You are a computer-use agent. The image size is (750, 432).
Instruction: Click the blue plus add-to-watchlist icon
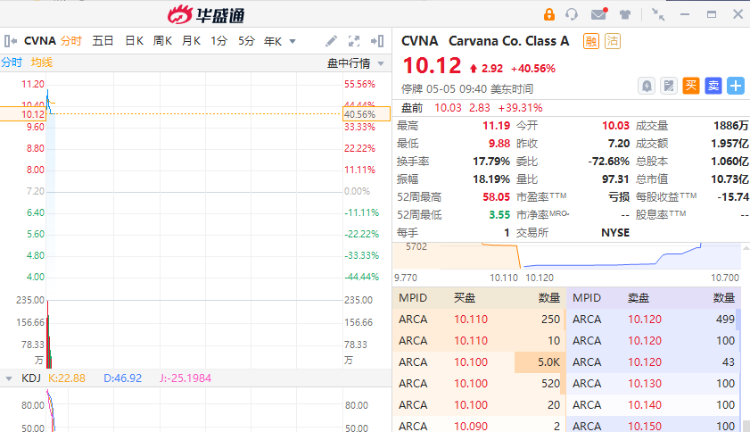(x=737, y=86)
